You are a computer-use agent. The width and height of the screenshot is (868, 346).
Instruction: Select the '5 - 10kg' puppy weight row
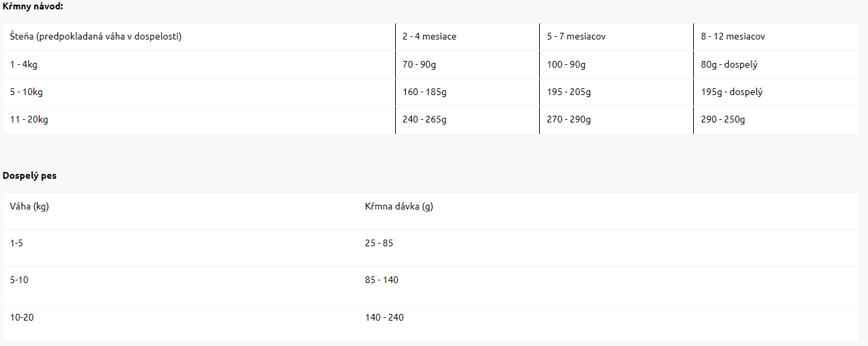point(431,92)
